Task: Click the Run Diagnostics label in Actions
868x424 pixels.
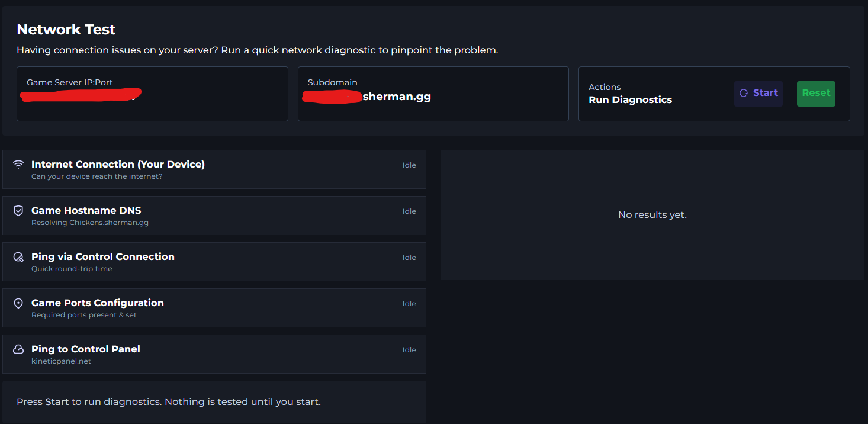Action: click(x=630, y=99)
